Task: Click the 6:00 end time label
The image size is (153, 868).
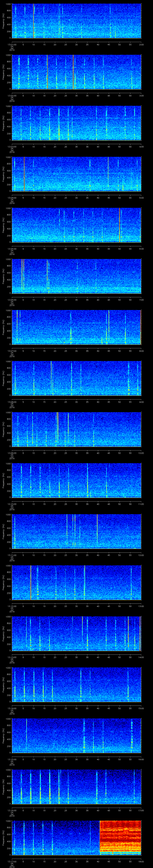Action: click(x=141, y=249)
